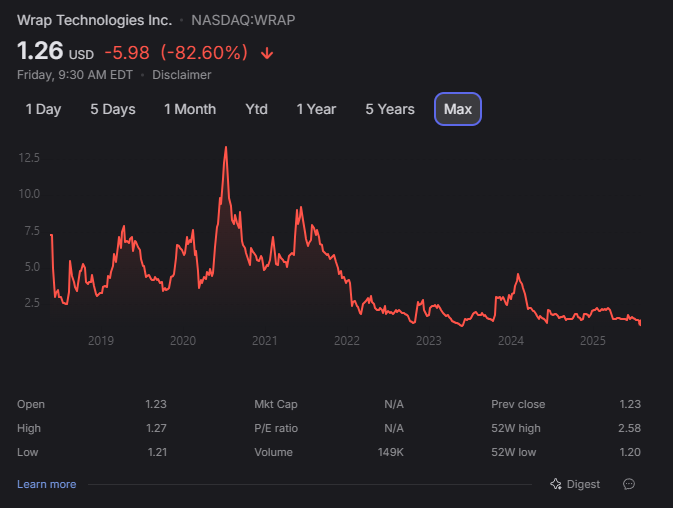The height and width of the screenshot is (508, 673).
Task: Click the 52W low value 1.20
Action: [x=630, y=452]
